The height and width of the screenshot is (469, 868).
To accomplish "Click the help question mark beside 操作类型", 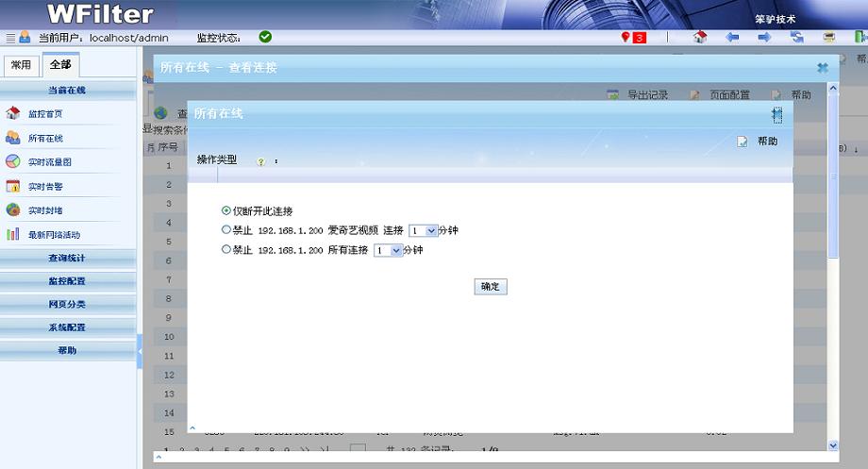I will point(260,161).
